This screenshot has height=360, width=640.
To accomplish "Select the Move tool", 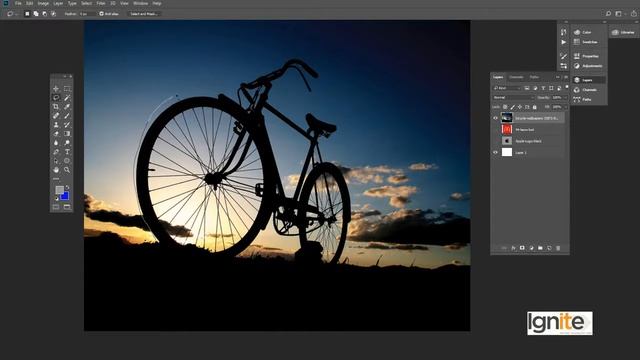I will pyautogui.click(x=56, y=89).
